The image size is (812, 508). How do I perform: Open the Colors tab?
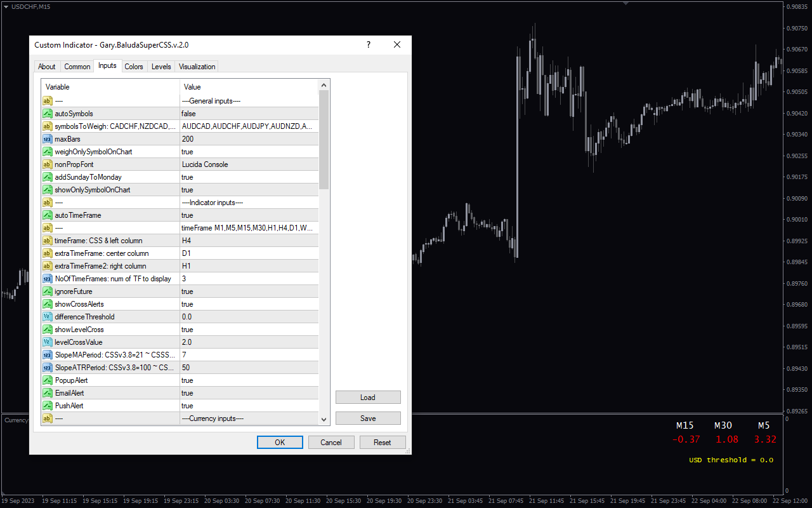[x=134, y=67]
